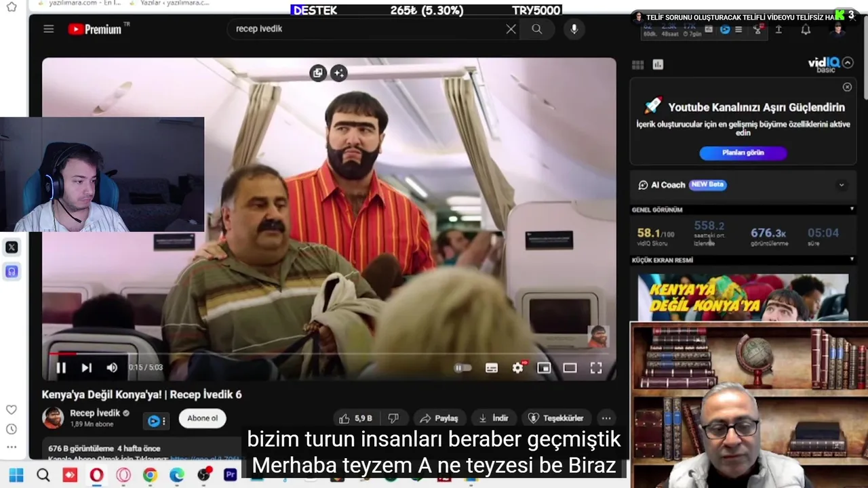Open the grid view icon in the vidIQ panel
Viewport: 868px width, 488px height.
[637, 65]
